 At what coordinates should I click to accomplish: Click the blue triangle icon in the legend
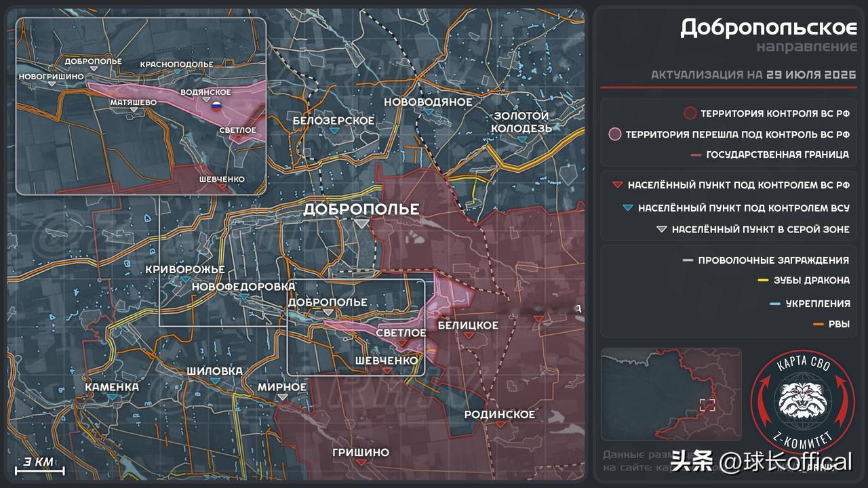tap(627, 208)
